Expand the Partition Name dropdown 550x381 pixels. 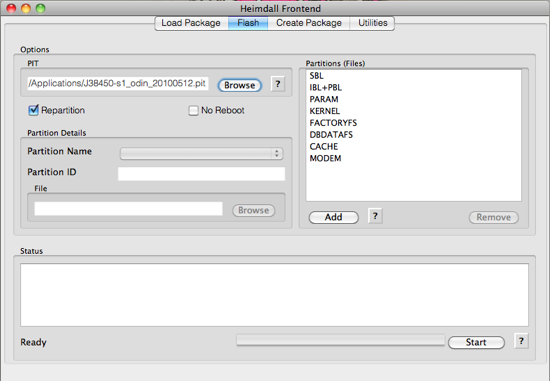[201, 153]
